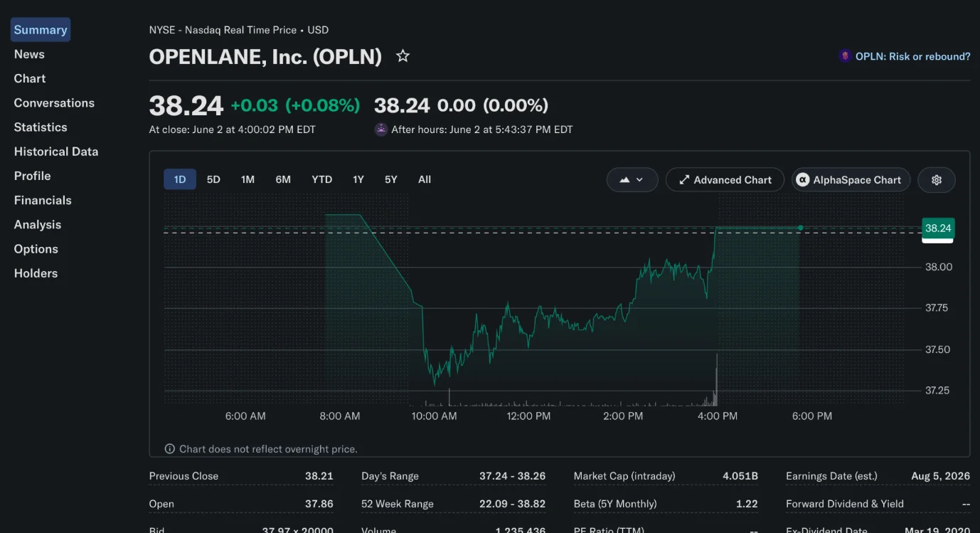Open Analysis section
Viewport: 980px width, 533px height.
(x=38, y=224)
